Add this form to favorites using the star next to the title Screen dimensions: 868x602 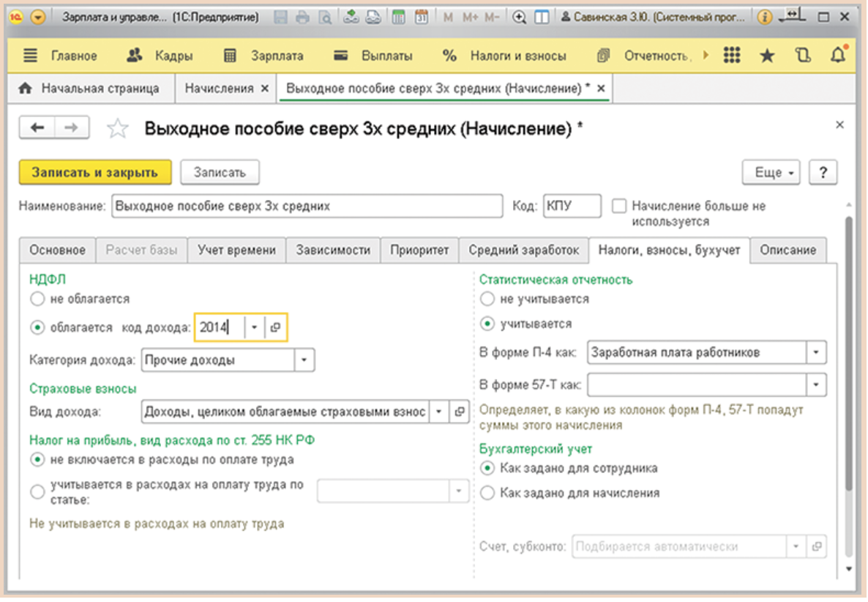[x=118, y=129]
